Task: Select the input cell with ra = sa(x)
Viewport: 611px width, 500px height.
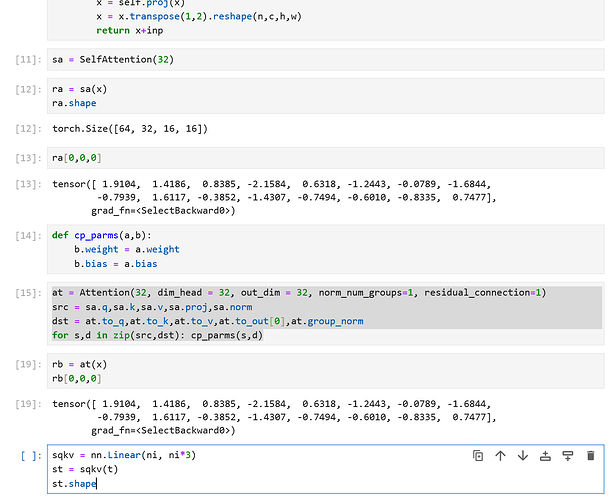Action: click(300, 96)
